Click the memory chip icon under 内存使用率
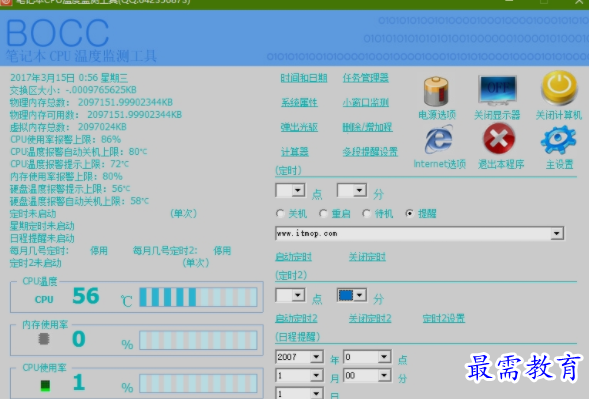 point(44,339)
